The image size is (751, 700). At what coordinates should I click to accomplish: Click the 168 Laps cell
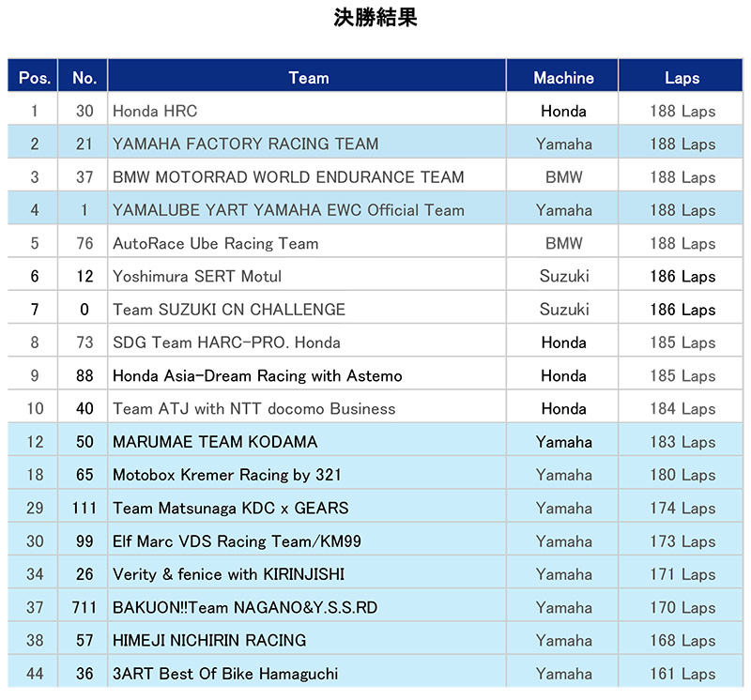tap(681, 640)
